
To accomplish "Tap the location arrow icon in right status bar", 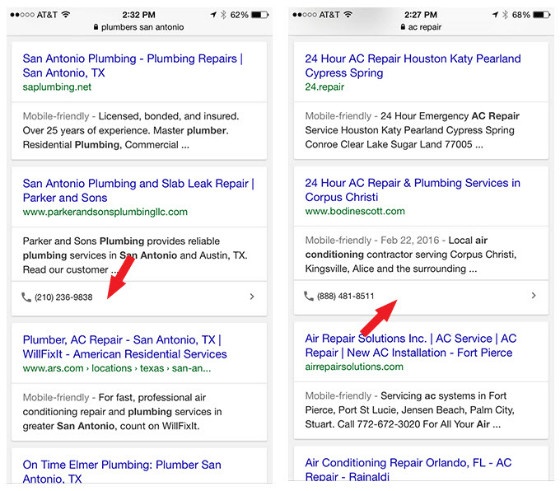I will pyautogui.click(x=495, y=15).
